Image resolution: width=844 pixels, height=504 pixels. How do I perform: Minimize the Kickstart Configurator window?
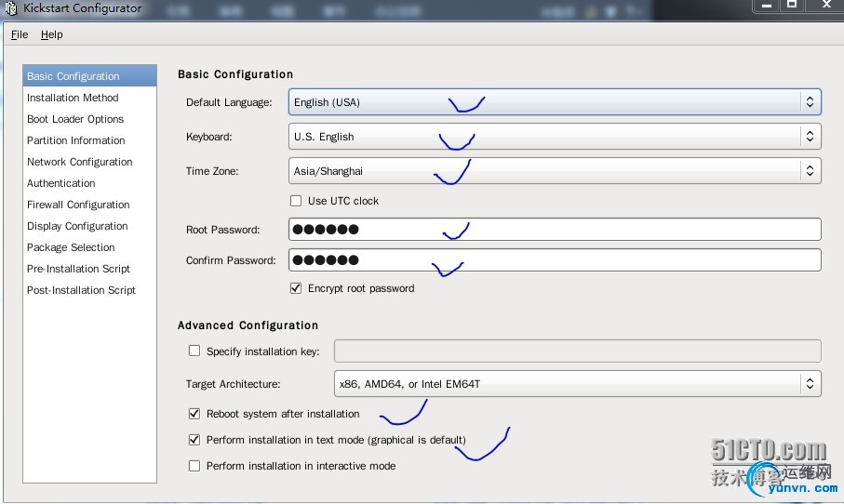click(x=767, y=6)
